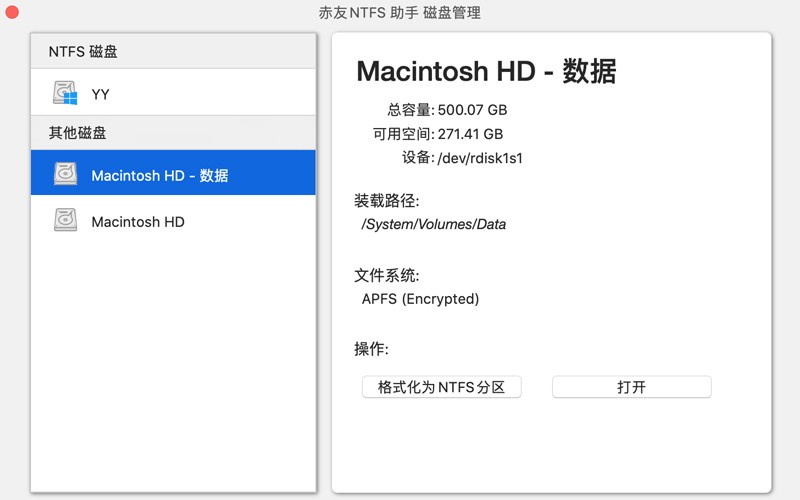Click the APFS (Encrypted) file system text
The image size is (800, 500).
[x=420, y=299]
